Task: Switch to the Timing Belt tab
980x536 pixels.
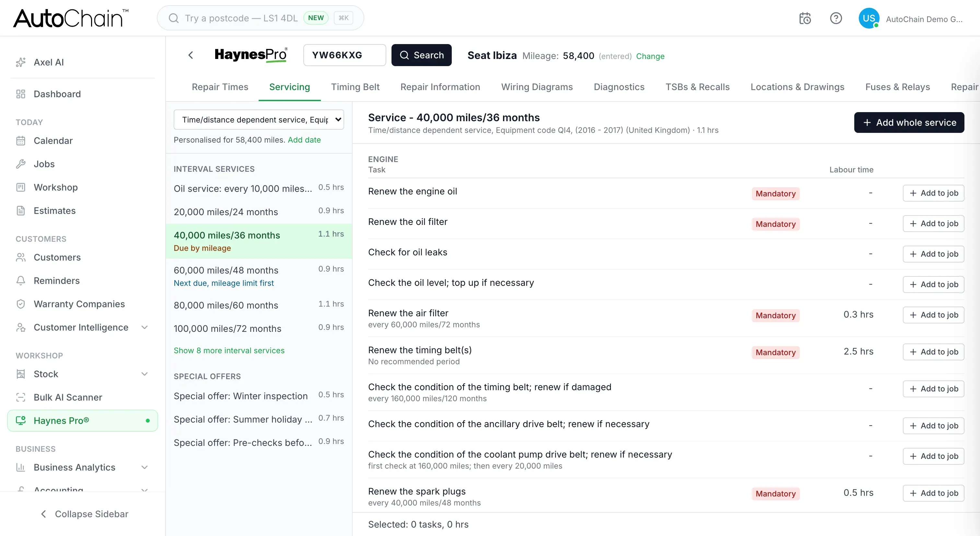Action: point(355,87)
